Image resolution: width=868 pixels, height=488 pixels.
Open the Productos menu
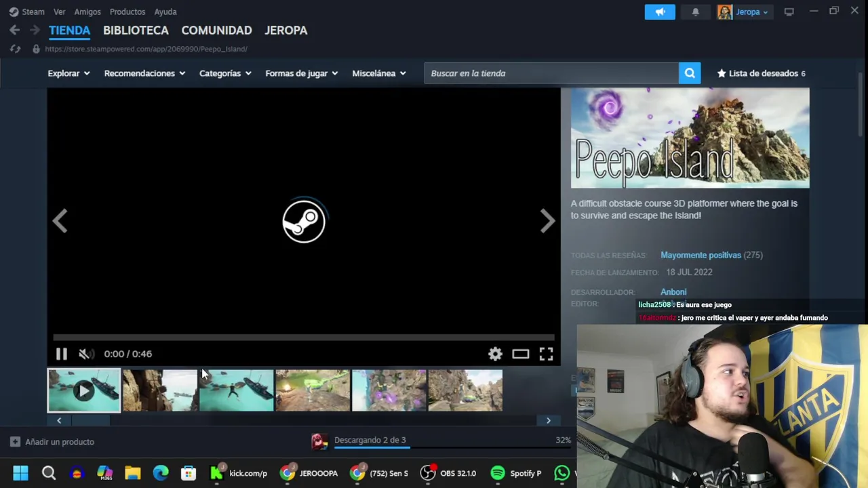[x=127, y=12]
